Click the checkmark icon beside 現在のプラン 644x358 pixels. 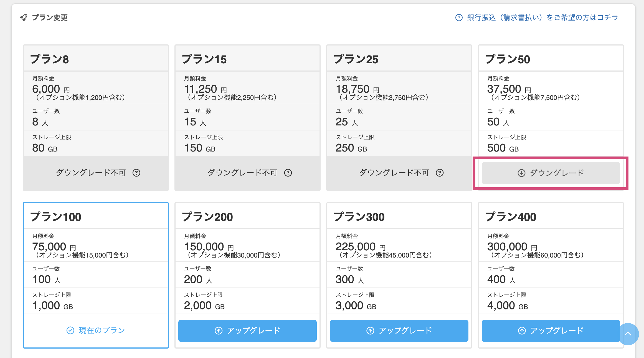click(x=70, y=330)
